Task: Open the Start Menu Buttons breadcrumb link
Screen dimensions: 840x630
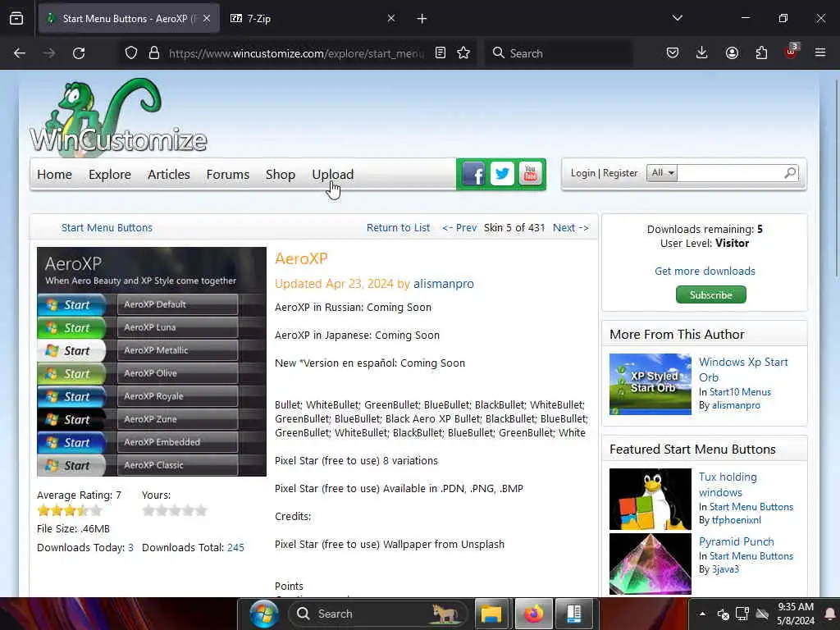Action: pos(107,228)
